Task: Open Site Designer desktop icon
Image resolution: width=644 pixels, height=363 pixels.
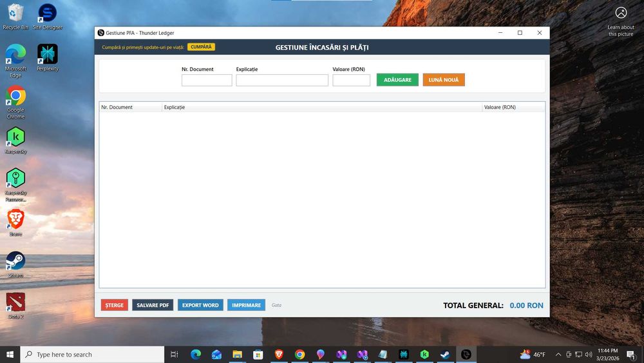Action: (x=48, y=17)
